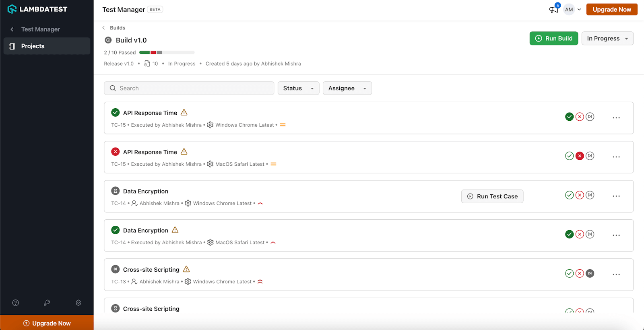The width and height of the screenshot is (644, 330).
Task: Open the In Progress build status dropdown
Action: pos(607,38)
